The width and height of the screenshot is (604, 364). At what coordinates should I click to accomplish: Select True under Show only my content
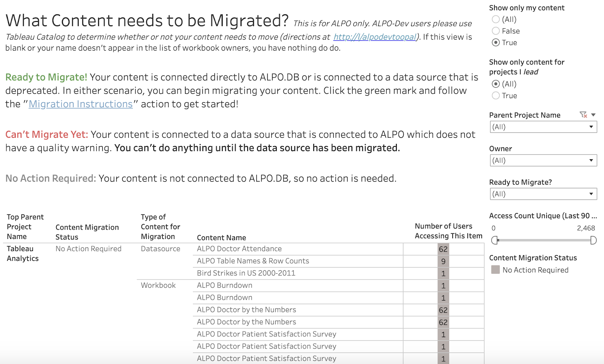(496, 43)
